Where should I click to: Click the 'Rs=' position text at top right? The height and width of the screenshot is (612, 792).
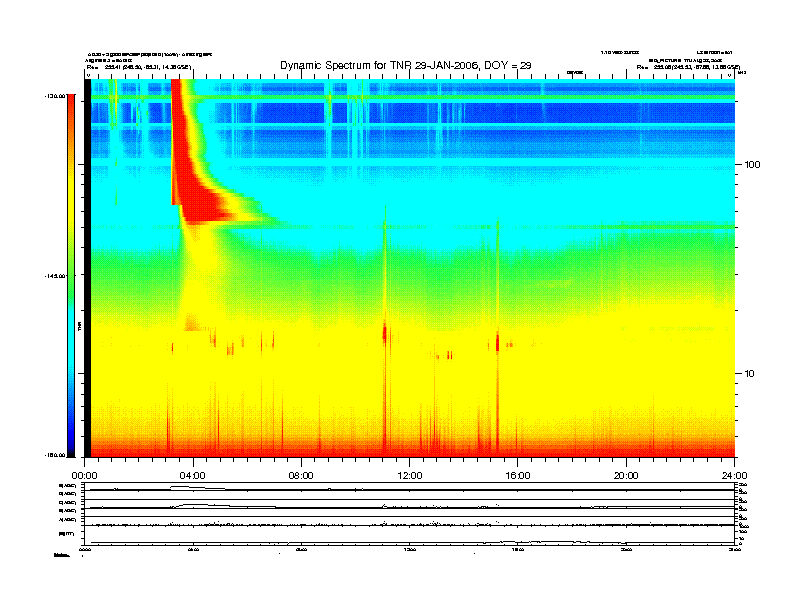click(x=688, y=66)
